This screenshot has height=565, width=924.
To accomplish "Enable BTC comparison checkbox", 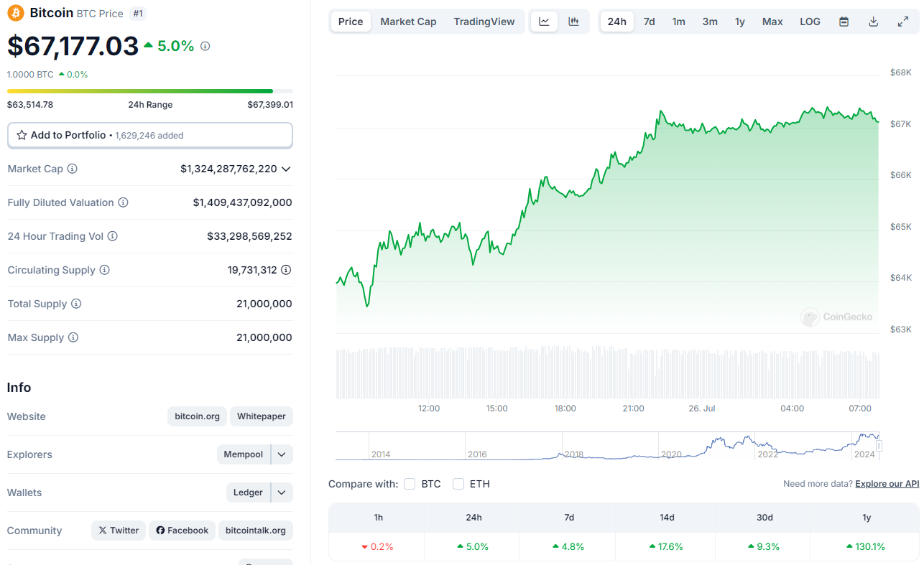I will (x=410, y=484).
